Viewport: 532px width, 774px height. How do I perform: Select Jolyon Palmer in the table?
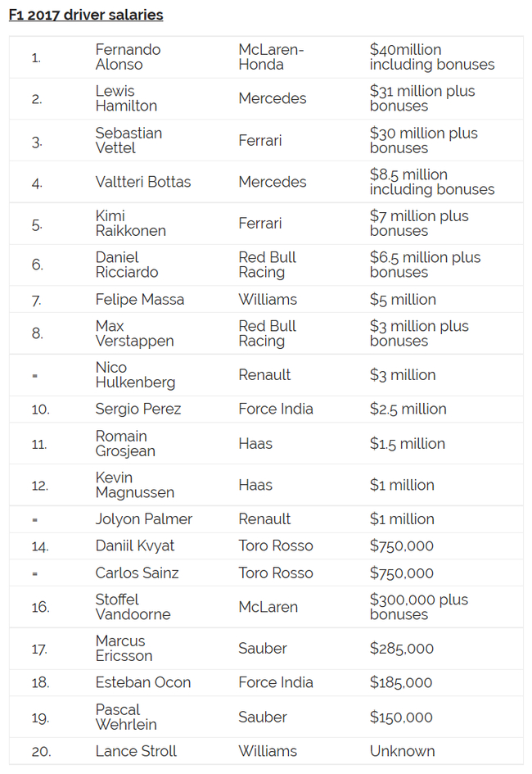tap(144, 519)
